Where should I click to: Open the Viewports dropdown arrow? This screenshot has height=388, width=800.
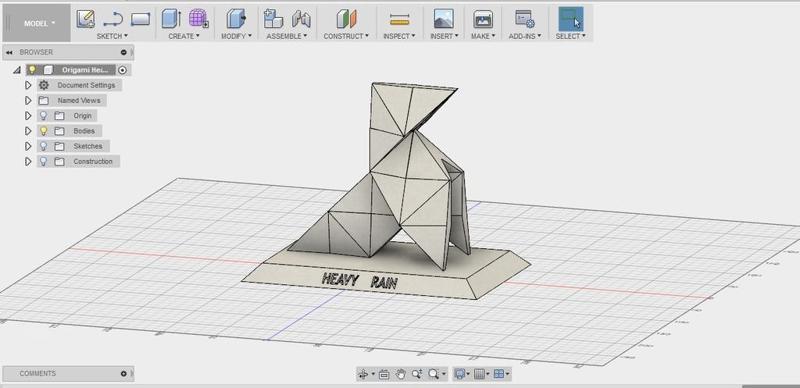pyautogui.click(x=508, y=375)
